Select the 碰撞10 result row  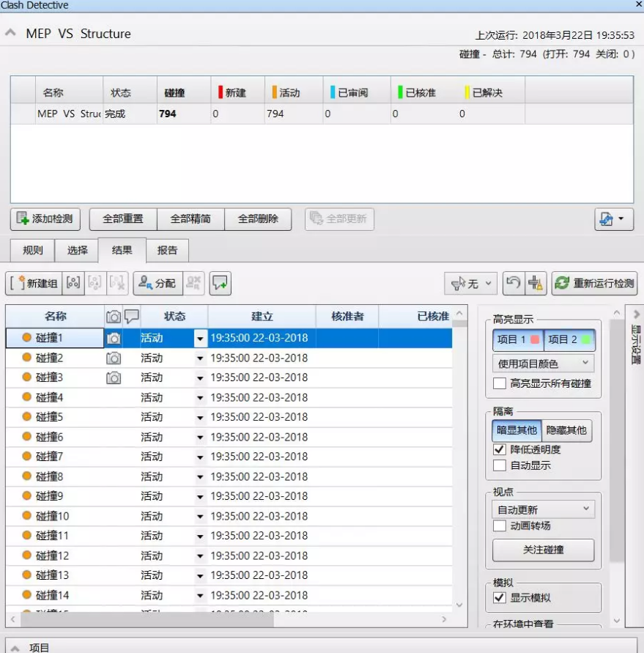(229, 516)
